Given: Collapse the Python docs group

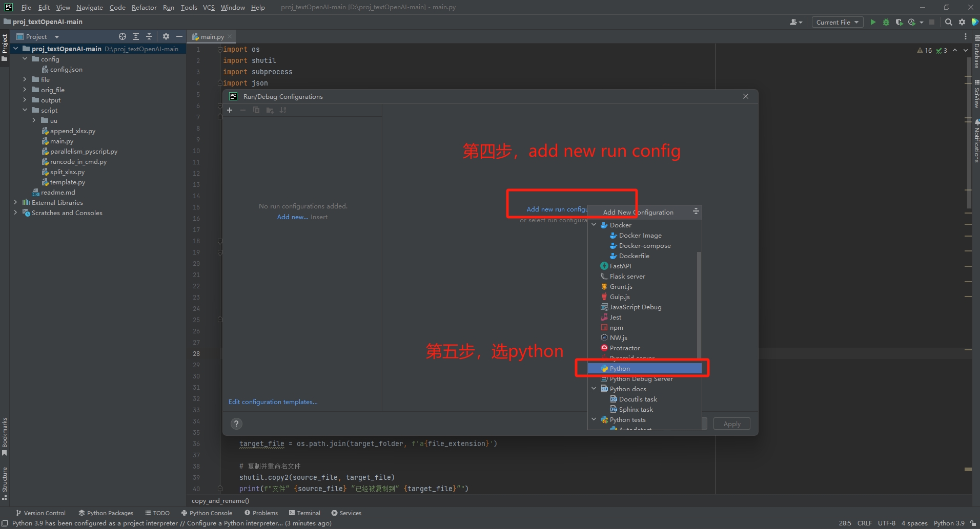Looking at the screenshot, I should (x=594, y=389).
